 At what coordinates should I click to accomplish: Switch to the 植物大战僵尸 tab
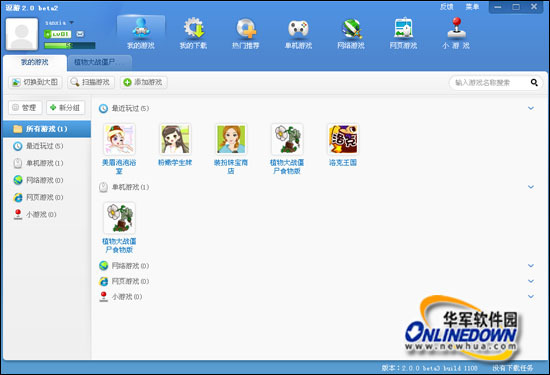click(x=100, y=62)
